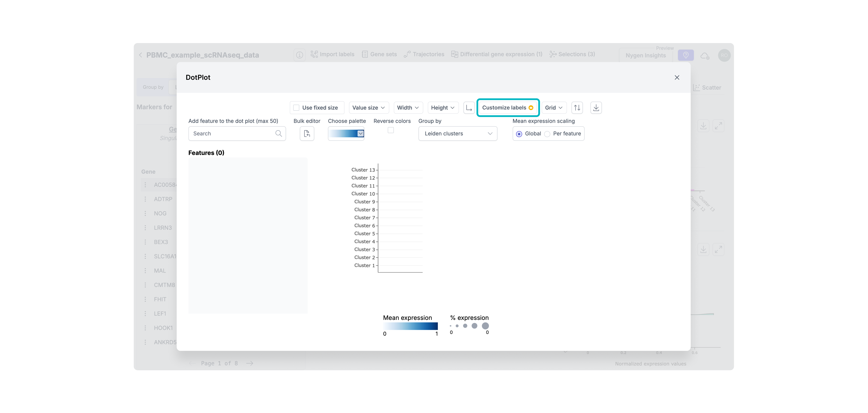868x413 pixels.
Task: Click the swap axes icon
Action: [469, 108]
